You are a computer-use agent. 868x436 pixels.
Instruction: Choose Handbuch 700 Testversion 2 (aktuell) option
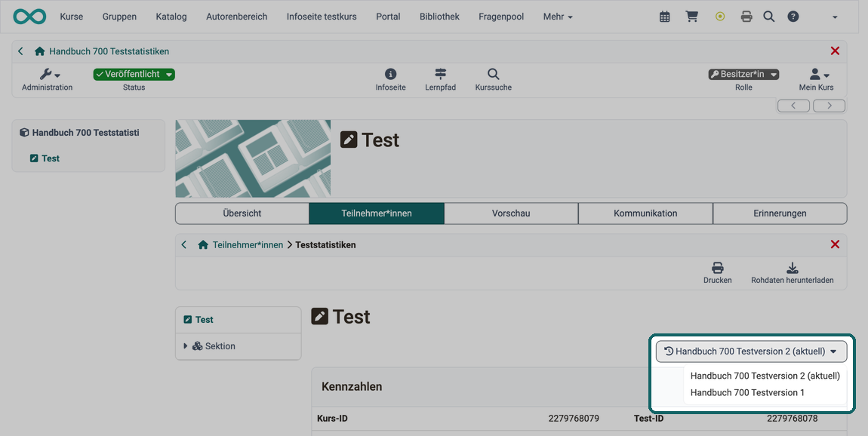click(x=765, y=376)
